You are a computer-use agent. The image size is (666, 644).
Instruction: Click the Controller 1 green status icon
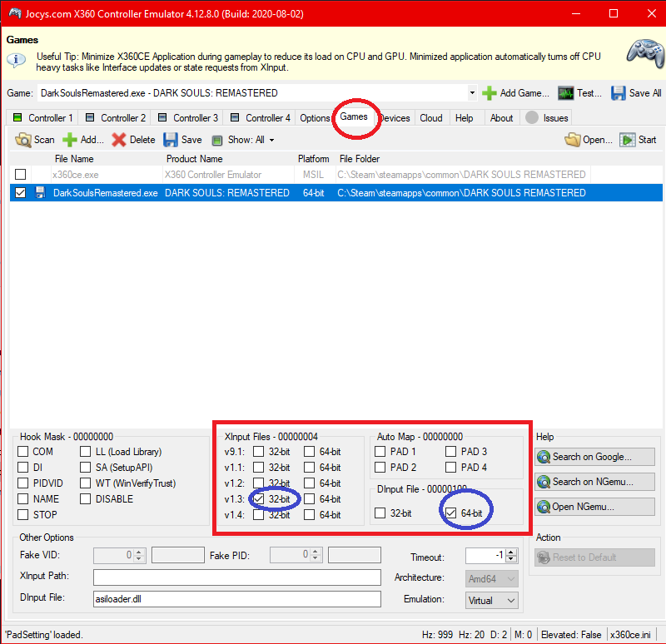pyautogui.click(x=17, y=117)
